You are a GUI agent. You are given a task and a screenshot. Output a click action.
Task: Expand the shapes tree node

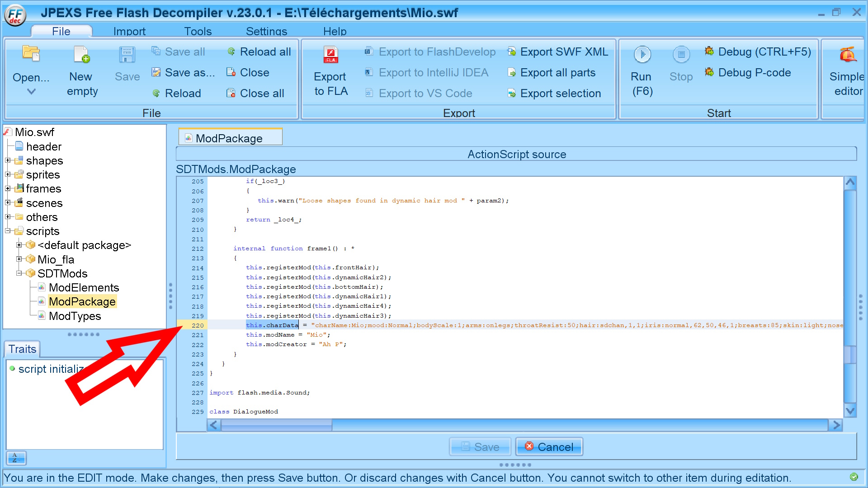tap(8, 160)
